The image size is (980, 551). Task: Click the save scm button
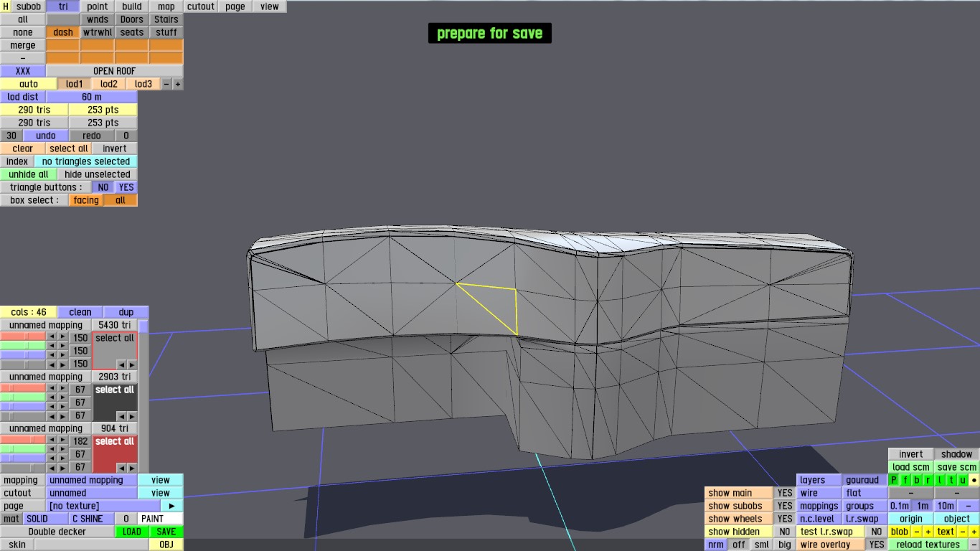click(x=957, y=467)
